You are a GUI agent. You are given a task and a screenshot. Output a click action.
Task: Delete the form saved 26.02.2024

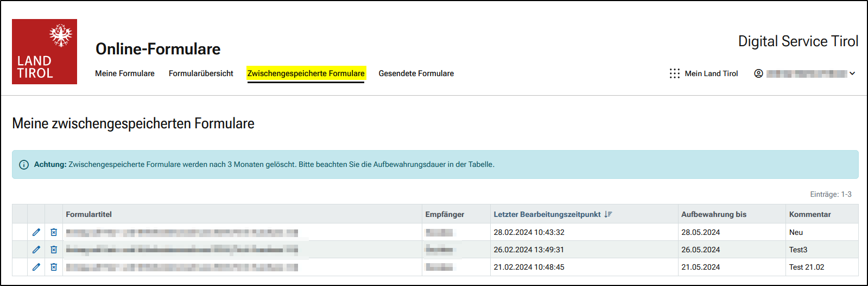point(54,250)
